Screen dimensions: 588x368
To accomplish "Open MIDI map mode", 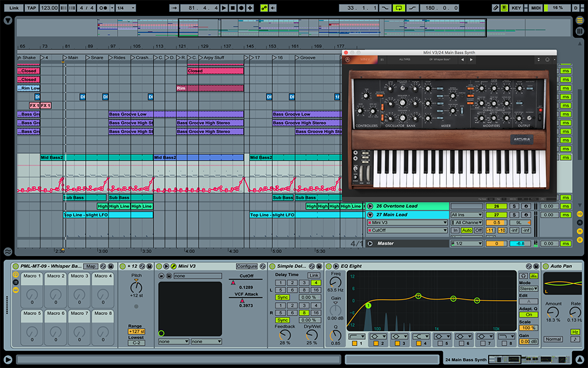I will click(x=536, y=8).
